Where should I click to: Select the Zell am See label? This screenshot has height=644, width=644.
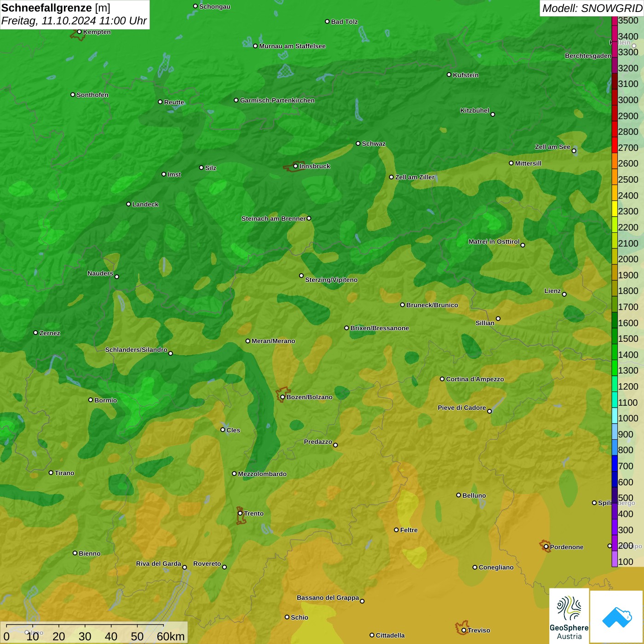[552, 147]
